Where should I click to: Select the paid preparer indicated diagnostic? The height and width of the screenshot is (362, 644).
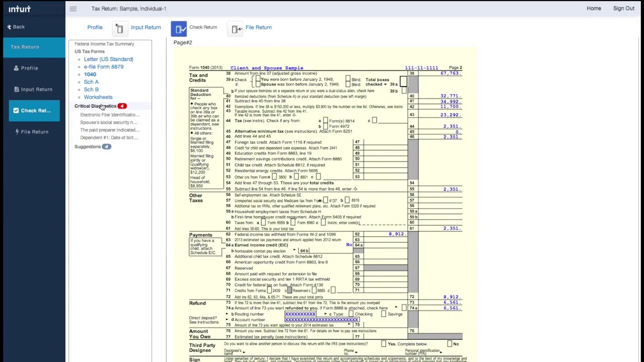pyautogui.click(x=110, y=130)
